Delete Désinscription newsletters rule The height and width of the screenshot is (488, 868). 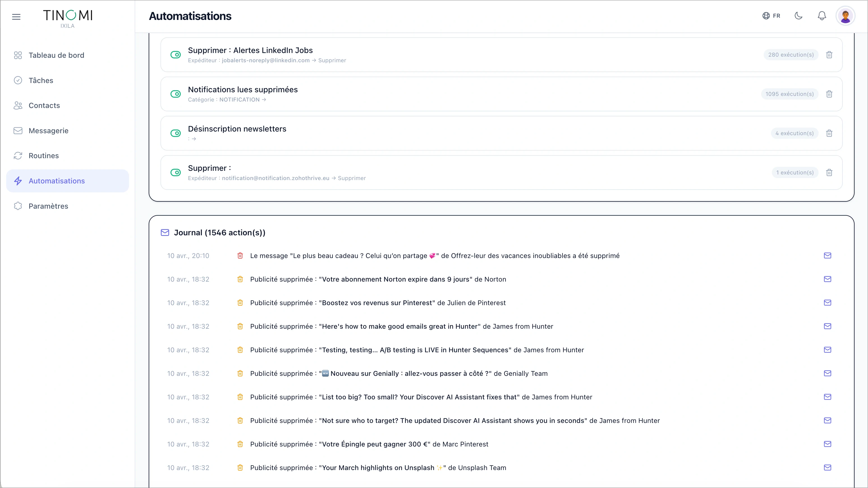coord(829,133)
